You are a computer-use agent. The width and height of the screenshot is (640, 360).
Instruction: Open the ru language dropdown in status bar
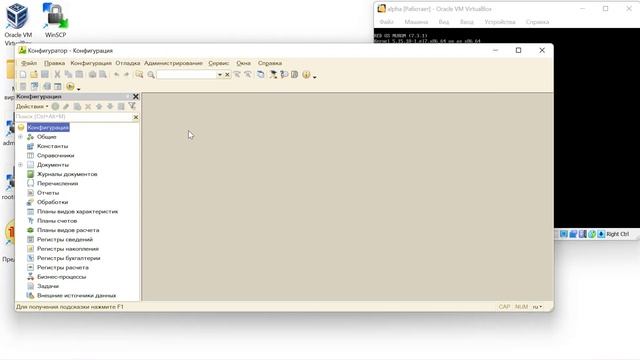click(x=537, y=307)
